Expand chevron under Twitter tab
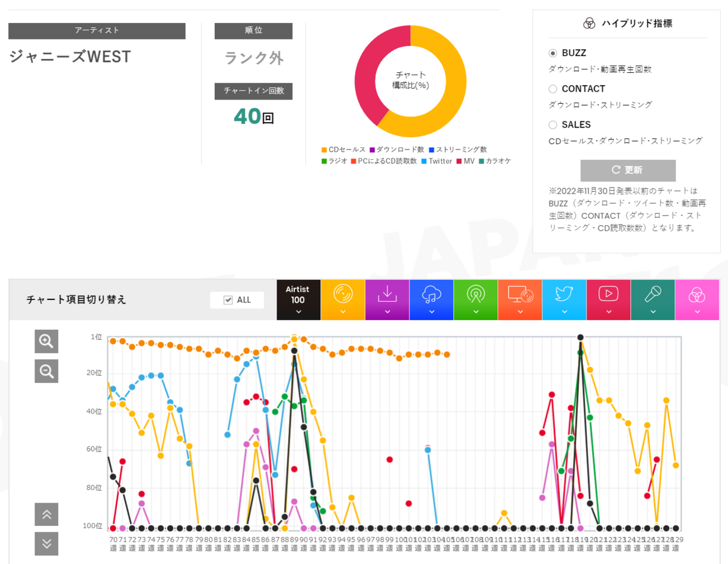The height and width of the screenshot is (564, 728). click(564, 312)
